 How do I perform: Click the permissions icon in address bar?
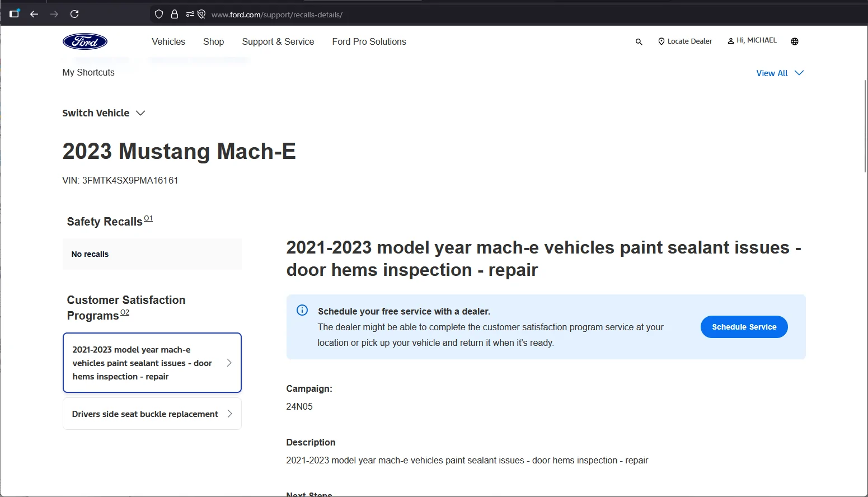(x=190, y=14)
